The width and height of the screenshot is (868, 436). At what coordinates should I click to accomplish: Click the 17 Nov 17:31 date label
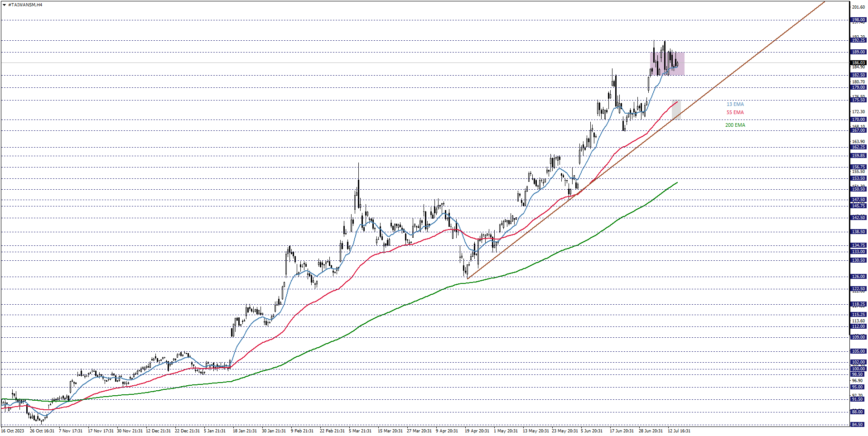pyautogui.click(x=101, y=431)
